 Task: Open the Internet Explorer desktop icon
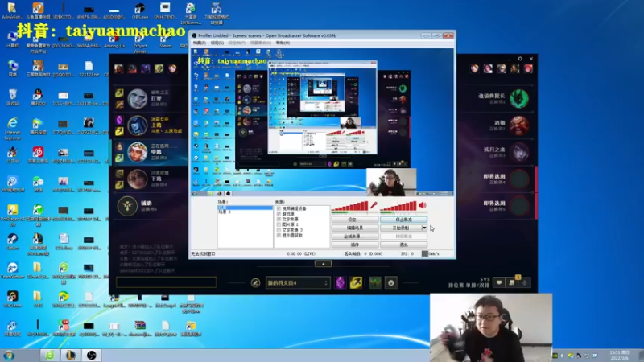coord(12,128)
